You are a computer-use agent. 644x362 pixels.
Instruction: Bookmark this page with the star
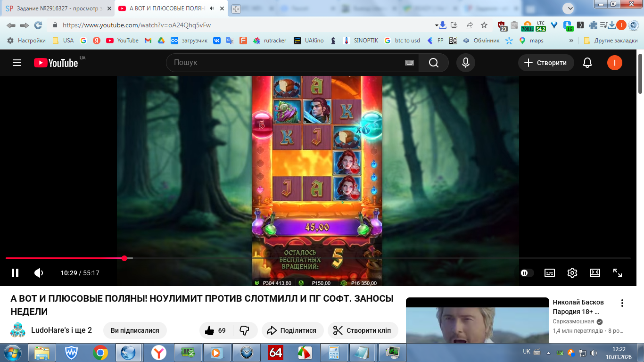click(484, 25)
